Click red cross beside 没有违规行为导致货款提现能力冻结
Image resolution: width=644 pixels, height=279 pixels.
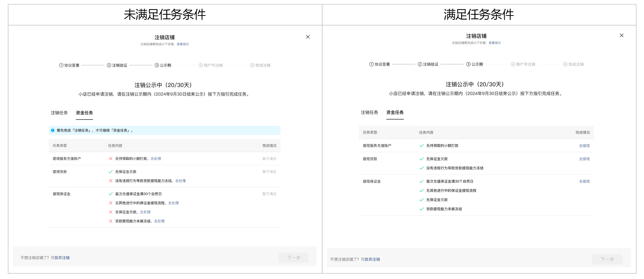[111, 181]
